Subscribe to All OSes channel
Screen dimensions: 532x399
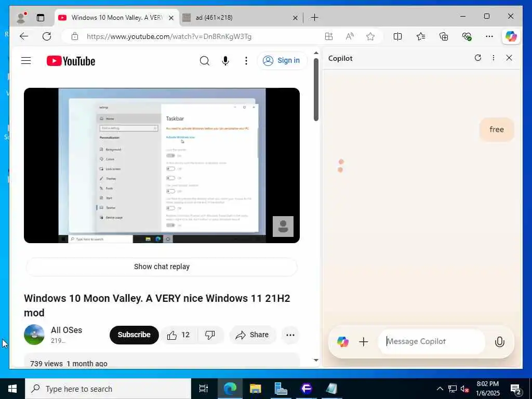134,335
